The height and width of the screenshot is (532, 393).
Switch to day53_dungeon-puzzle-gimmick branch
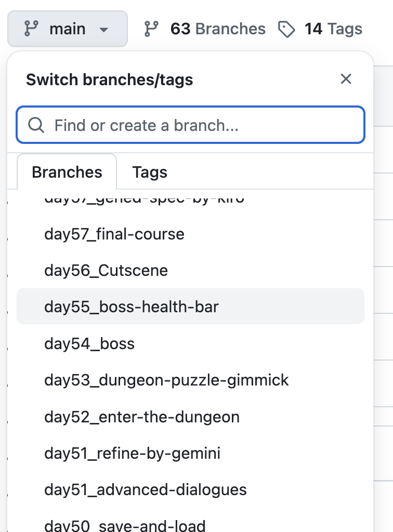166,380
